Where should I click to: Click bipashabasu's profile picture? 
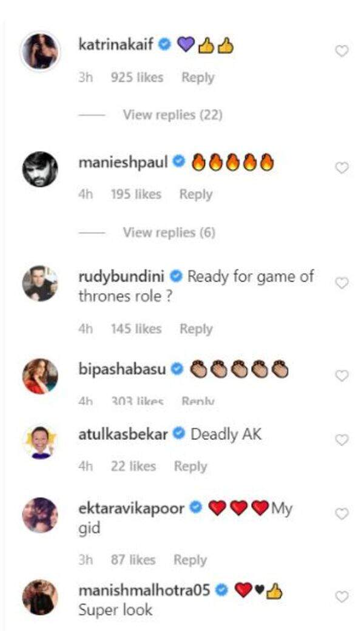(x=40, y=376)
